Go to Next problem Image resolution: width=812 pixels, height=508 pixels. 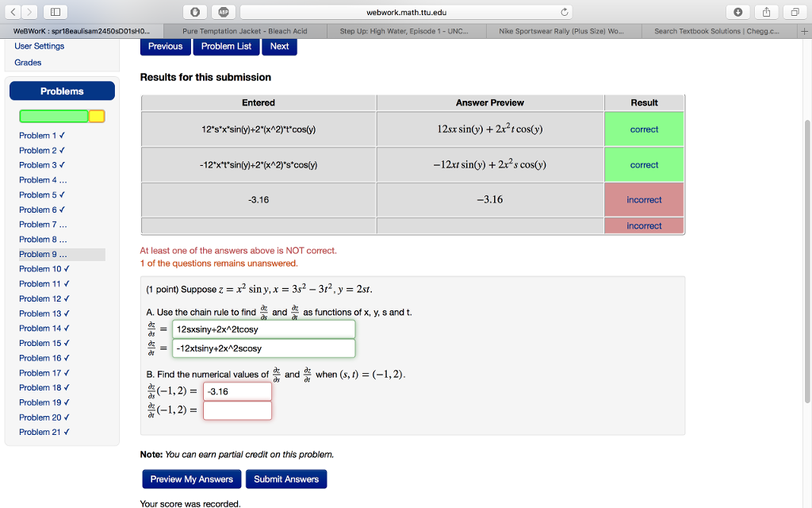click(x=279, y=47)
